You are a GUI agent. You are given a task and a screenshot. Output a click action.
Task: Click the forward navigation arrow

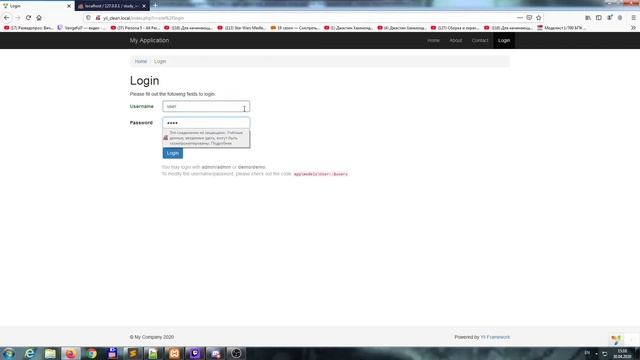(x=18, y=18)
